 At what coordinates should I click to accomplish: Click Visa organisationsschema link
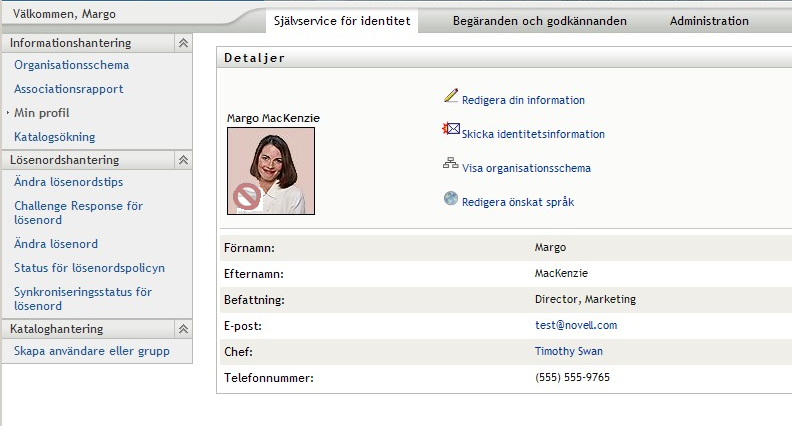(526, 168)
